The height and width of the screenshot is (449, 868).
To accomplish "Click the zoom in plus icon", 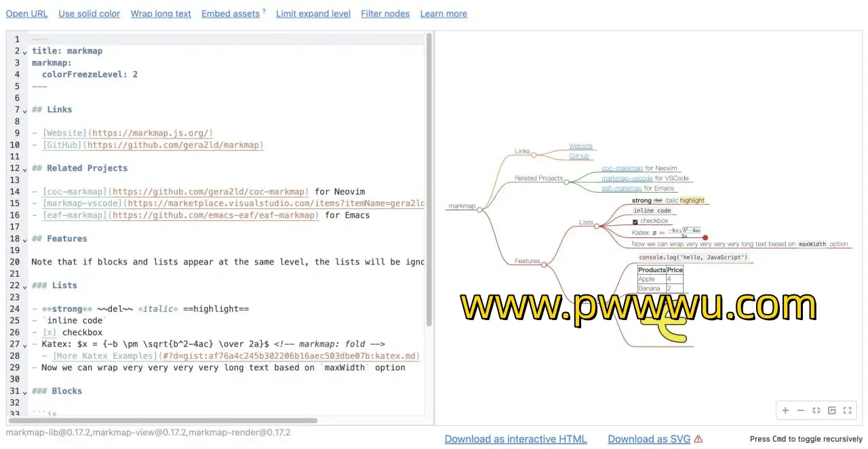I will tap(785, 410).
